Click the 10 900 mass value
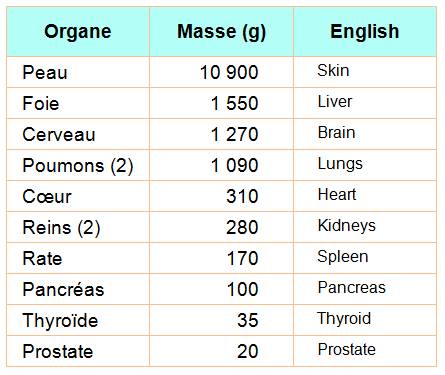445x375 pixels. 229,72
